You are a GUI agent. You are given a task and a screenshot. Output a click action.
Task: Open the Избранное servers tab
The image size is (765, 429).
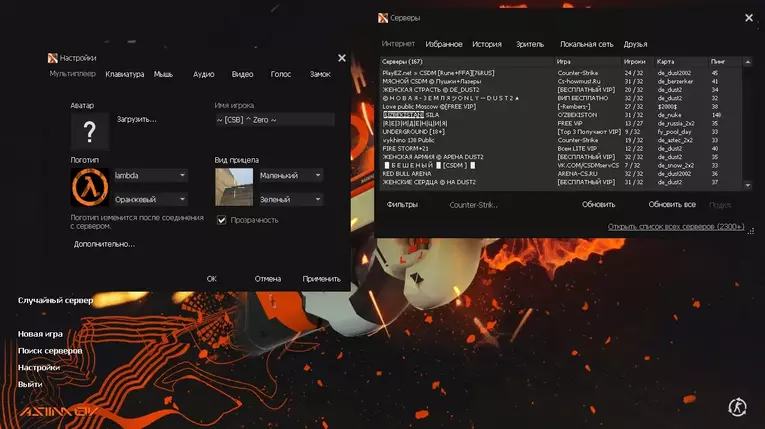pyautogui.click(x=444, y=44)
